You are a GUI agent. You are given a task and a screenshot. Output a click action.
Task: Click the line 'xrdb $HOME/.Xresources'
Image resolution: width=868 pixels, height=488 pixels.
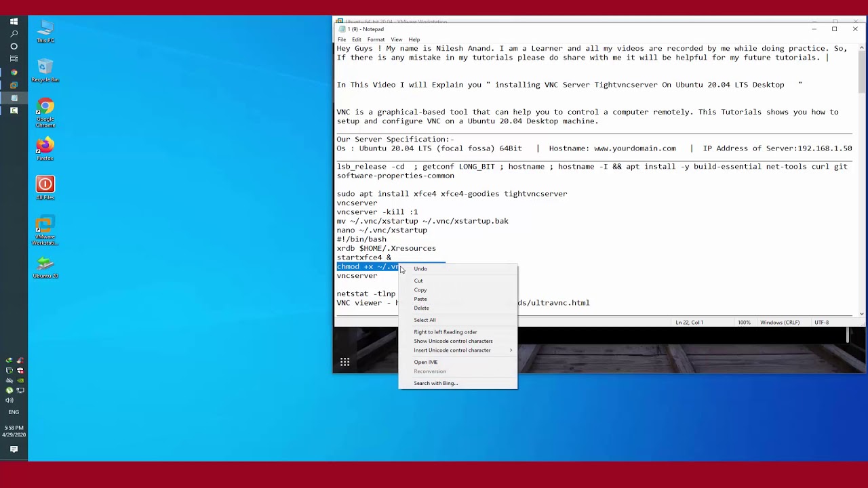click(x=387, y=249)
